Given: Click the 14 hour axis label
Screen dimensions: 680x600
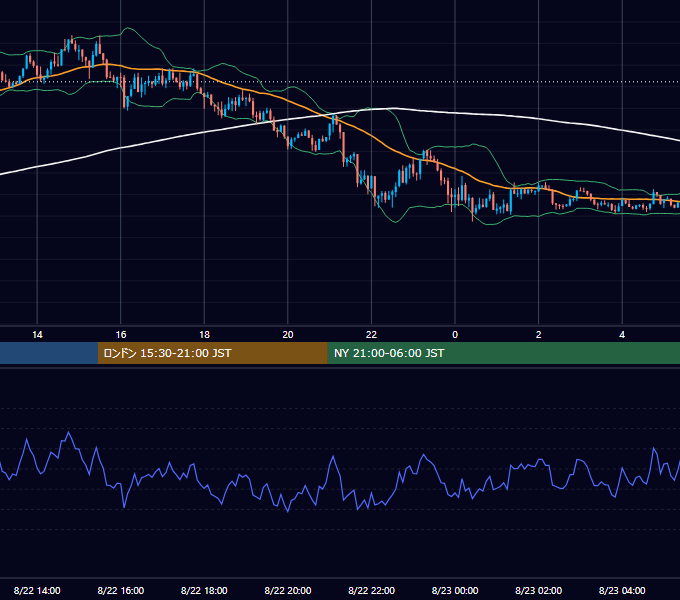Looking at the screenshot, I should pos(37,335).
